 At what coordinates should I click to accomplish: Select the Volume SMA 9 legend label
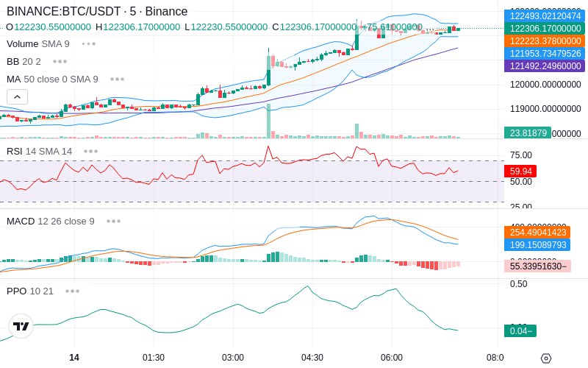38,44
